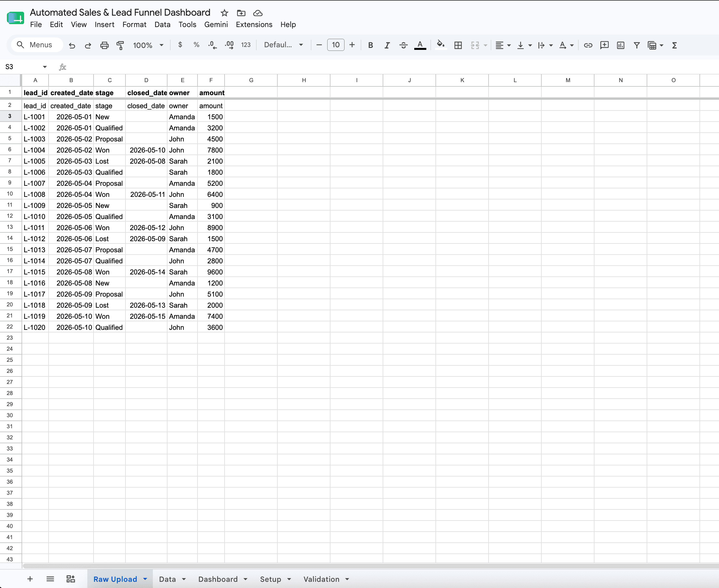Click the select-all corner box
719x588 pixels.
click(x=11, y=80)
